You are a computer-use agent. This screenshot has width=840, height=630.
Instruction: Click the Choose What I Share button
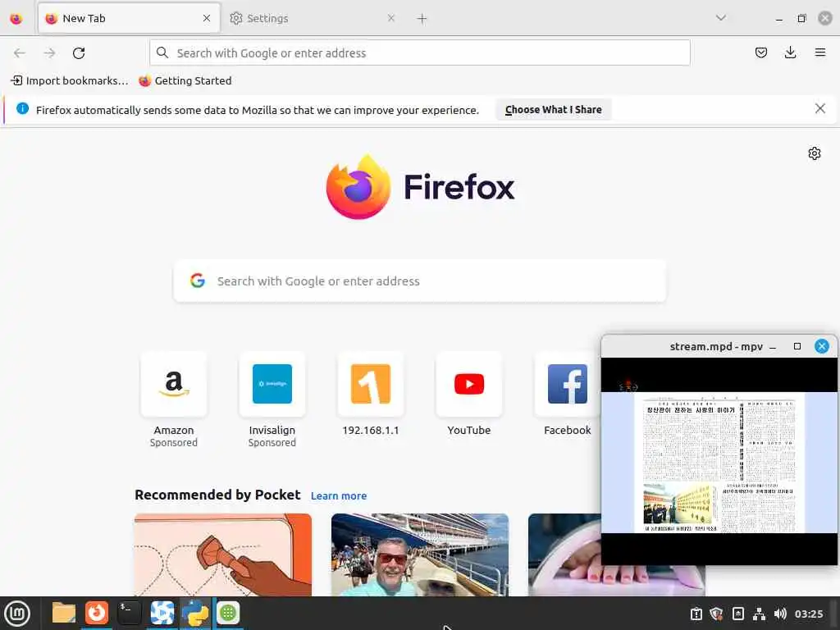[x=554, y=110]
